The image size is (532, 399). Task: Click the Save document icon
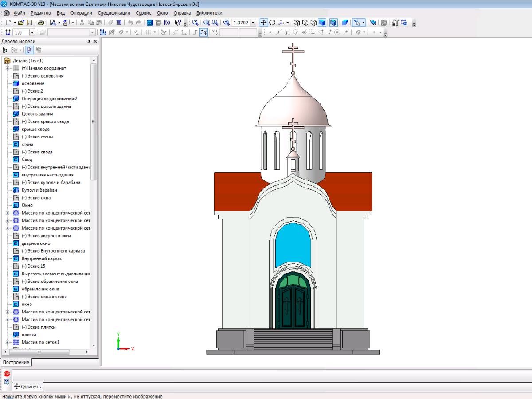30,23
